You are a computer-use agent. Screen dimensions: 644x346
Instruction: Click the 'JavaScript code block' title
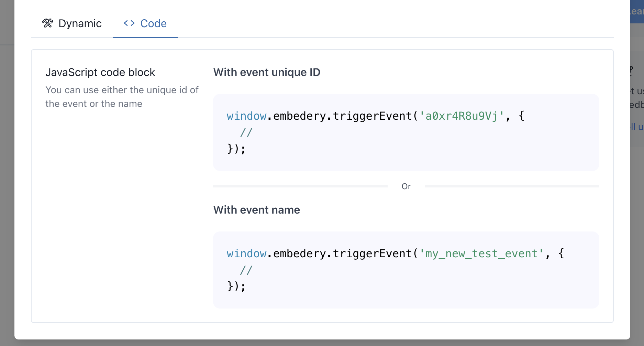tap(100, 72)
